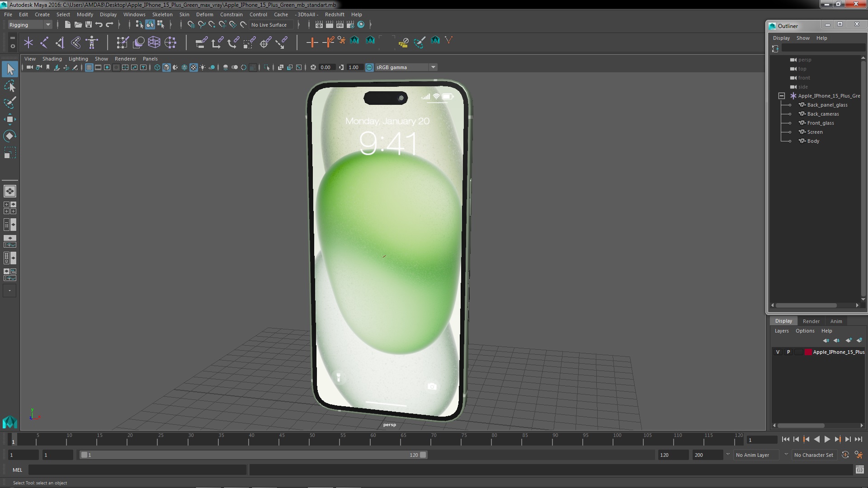Open the Deform menu
Image resolution: width=868 pixels, height=488 pixels.
(x=204, y=14)
